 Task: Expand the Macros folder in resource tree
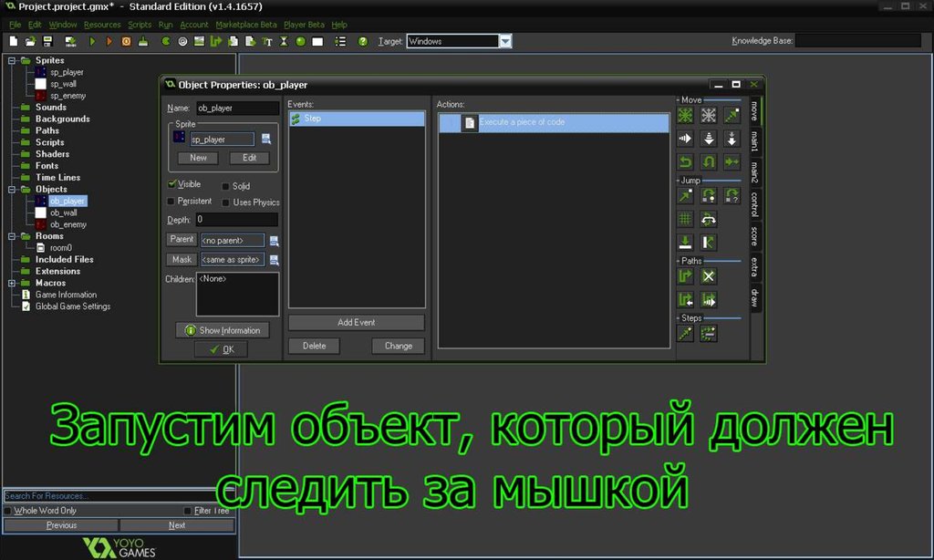11,283
